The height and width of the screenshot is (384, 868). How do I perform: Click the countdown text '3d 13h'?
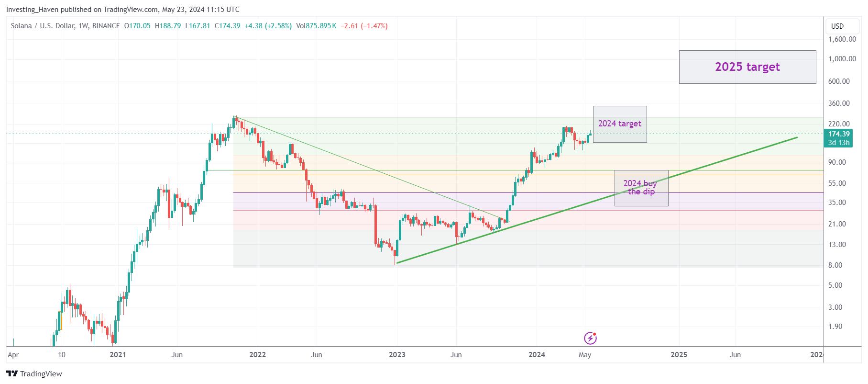(839, 143)
